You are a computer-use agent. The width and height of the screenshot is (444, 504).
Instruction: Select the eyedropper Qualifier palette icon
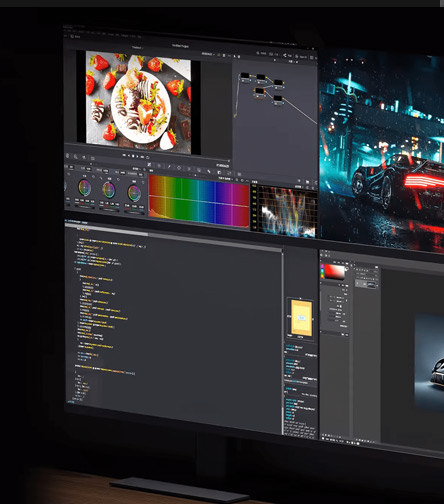click(x=169, y=166)
